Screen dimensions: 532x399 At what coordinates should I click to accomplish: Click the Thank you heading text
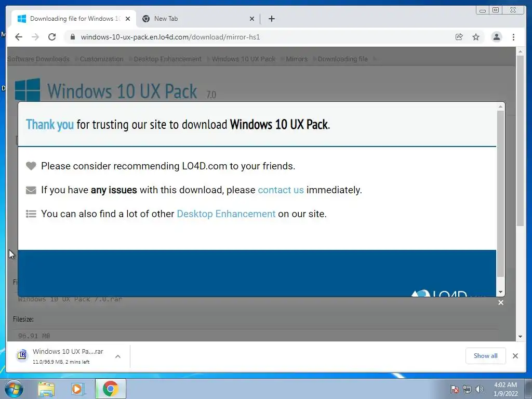(50, 125)
